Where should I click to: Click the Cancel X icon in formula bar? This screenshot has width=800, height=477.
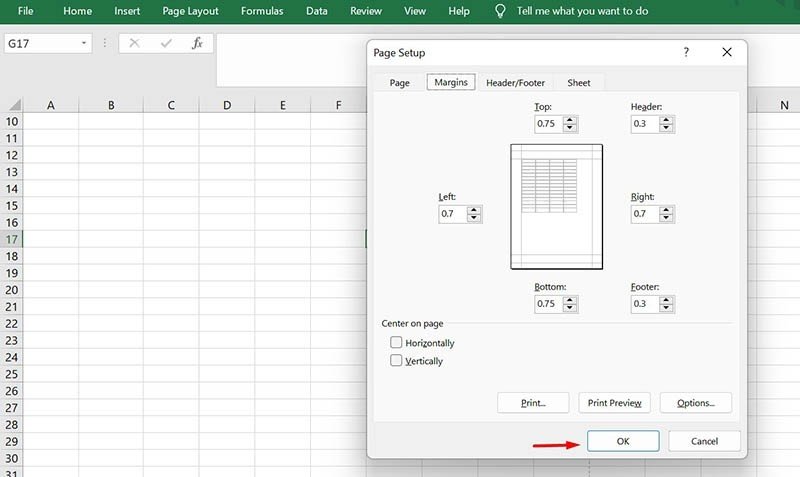coord(135,44)
